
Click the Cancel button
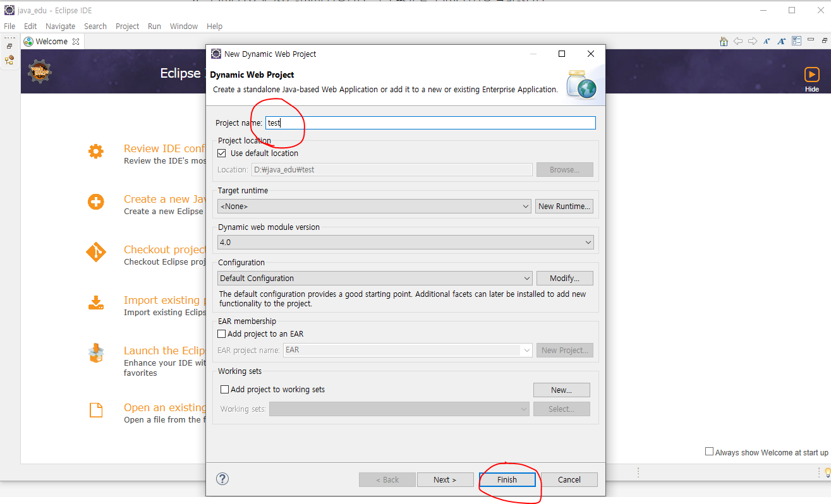pyautogui.click(x=569, y=480)
